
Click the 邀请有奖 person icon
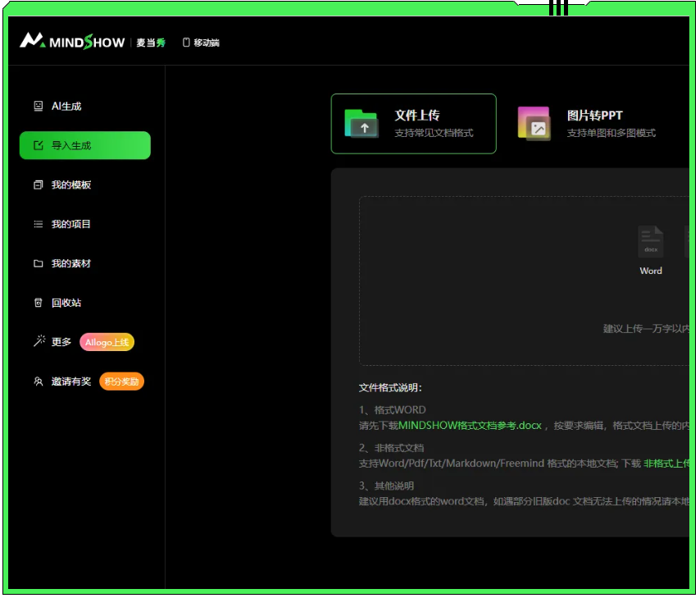(x=39, y=381)
